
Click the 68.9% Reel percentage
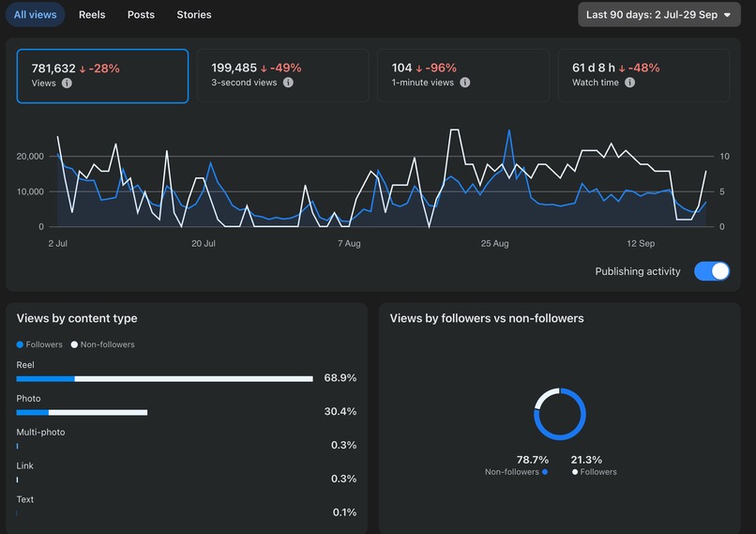(x=340, y=377)
